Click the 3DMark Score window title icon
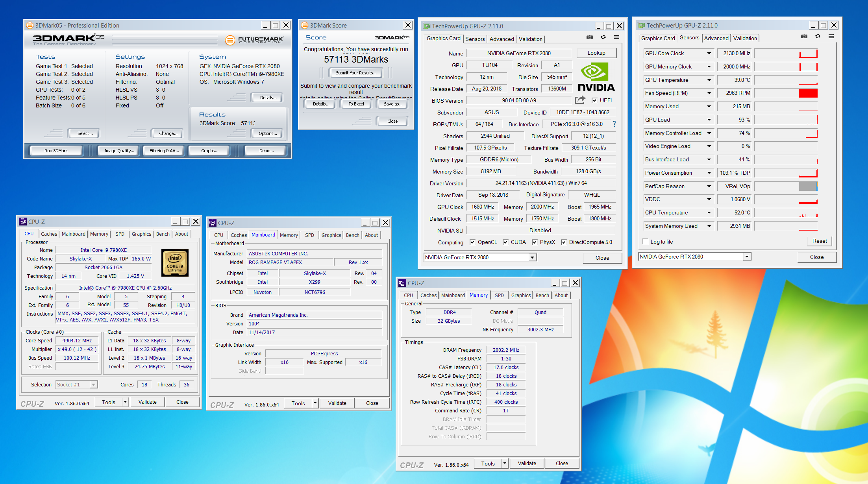This screenshot has height=484, width=868. [304, 25]
